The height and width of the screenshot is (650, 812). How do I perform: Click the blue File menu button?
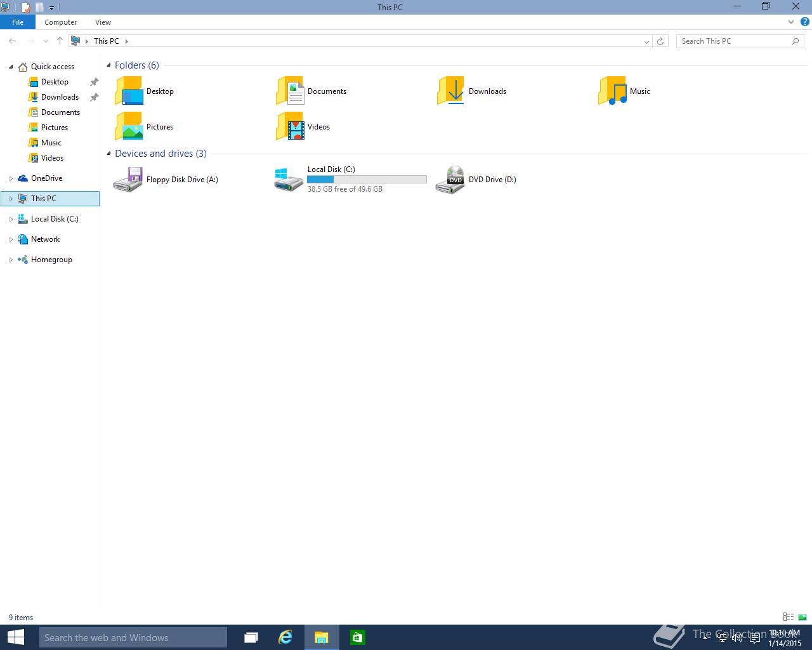pyautogui.click(x=18, y=22)
